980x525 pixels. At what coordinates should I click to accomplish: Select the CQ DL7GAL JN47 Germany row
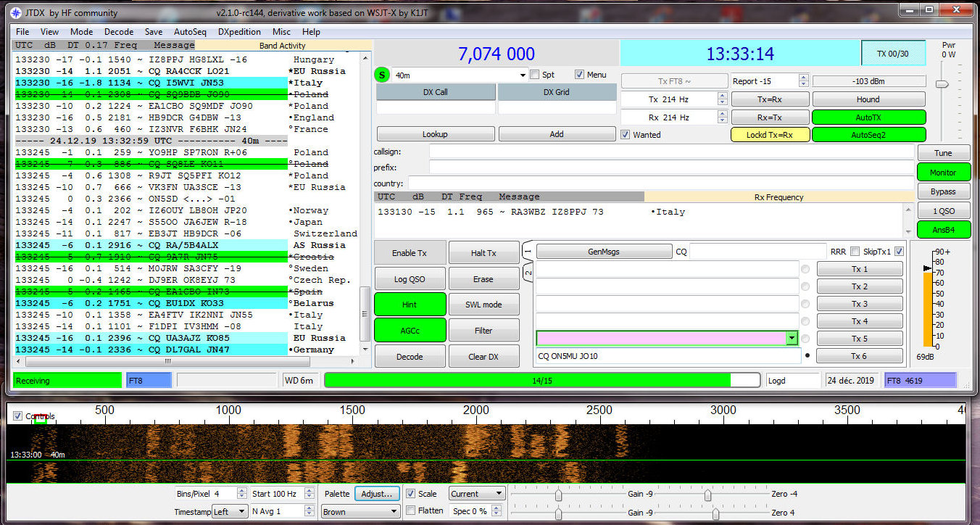pos(186,350)
